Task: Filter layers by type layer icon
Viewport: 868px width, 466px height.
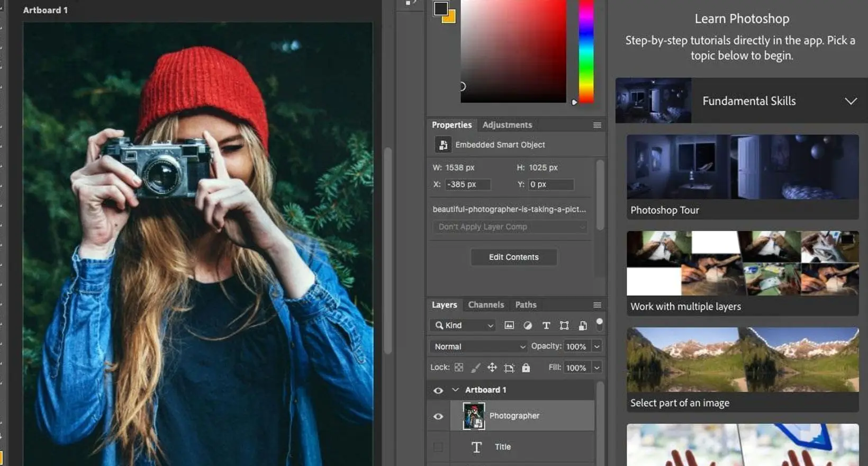Action: coord(546,326)
